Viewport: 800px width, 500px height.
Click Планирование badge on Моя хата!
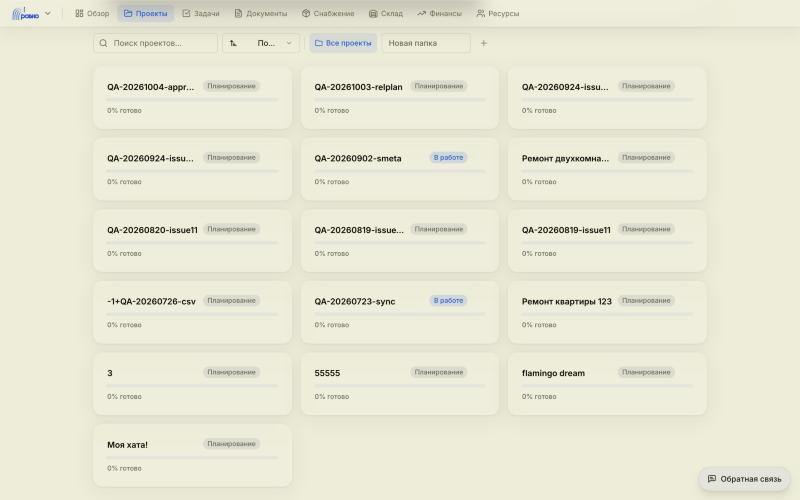pyautogui.click(x=231, y=444)
